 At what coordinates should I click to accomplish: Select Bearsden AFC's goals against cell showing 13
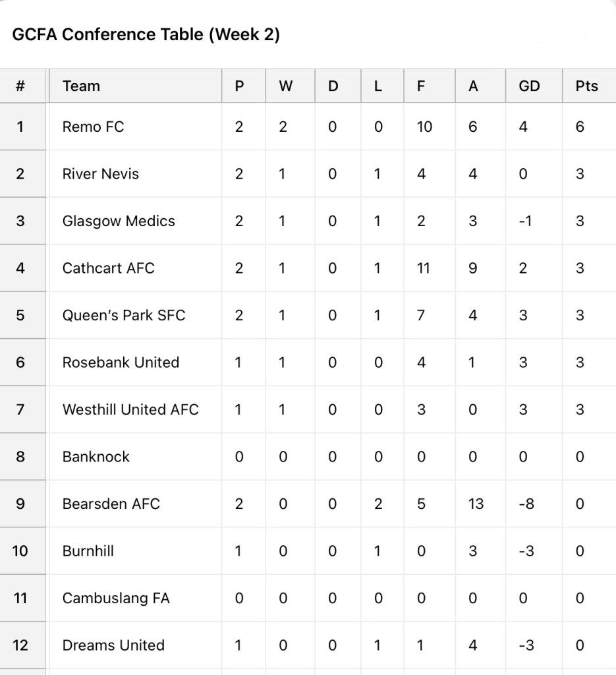coord(476,504)
